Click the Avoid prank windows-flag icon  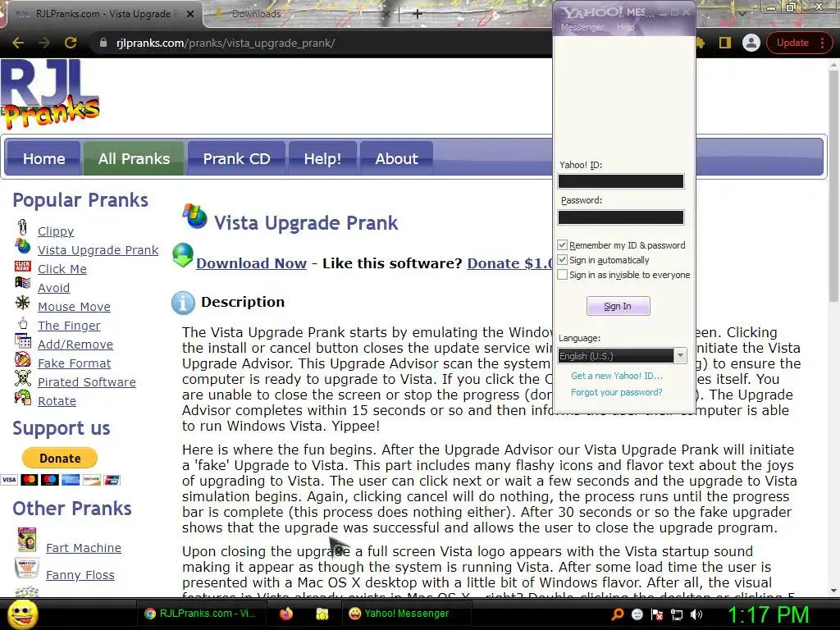[x=22, y=284]
